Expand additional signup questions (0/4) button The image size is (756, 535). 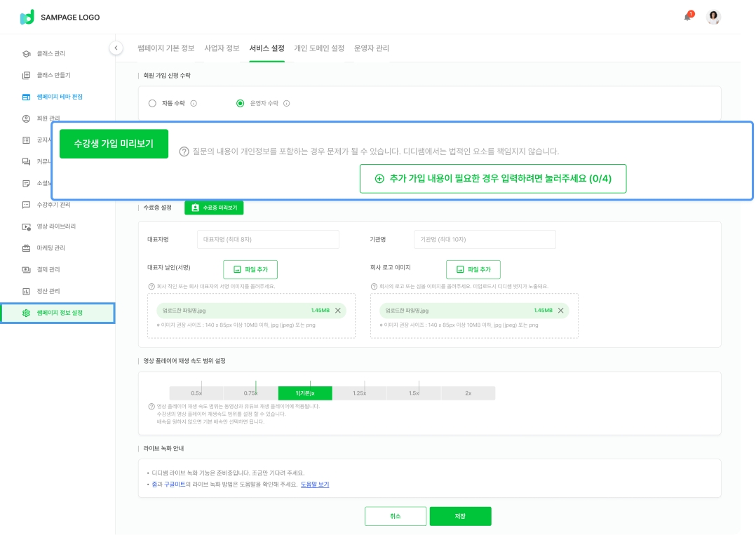coord(492,179)
